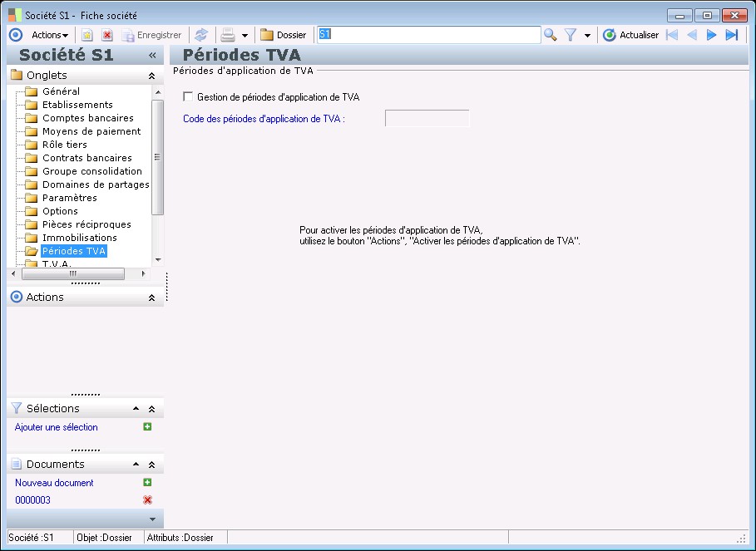The height and width of the screenshot is (551, 756).
Task: Click the magnifying glass search icon
Action: click(x=550, y=35)
